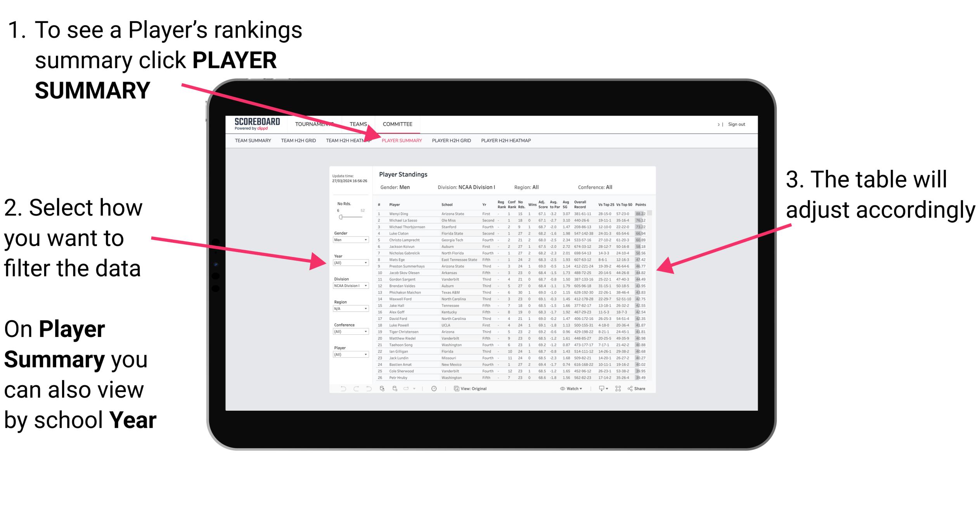Click the refresh/update icon in bottom toolbar
980x527 pixels.
(x=383, y=388)
